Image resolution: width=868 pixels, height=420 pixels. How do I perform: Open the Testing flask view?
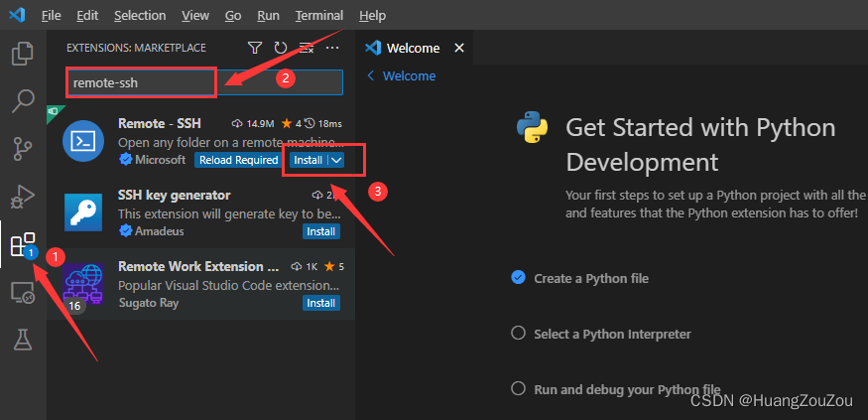23,340
